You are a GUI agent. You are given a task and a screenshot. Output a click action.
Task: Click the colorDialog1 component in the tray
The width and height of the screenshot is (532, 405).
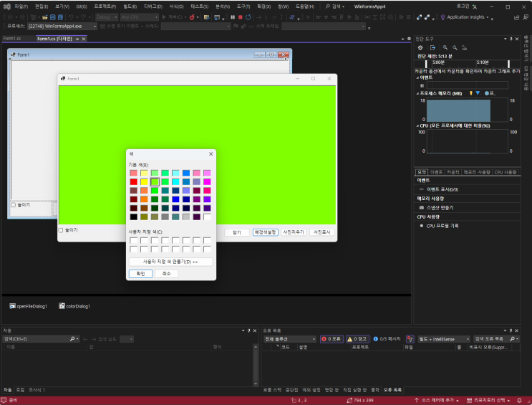[x=74, y=306]
